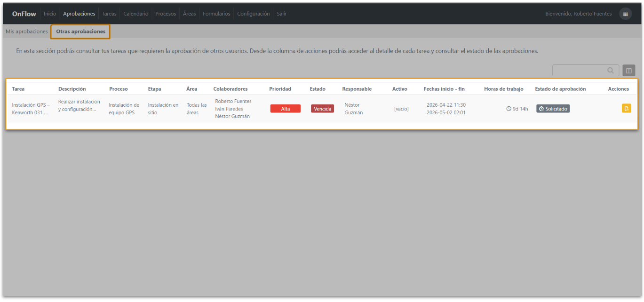Click the start date 2026-04-22 11:30
The height and width of the screenshot is (302, 644).
click(x=446, y=105)
